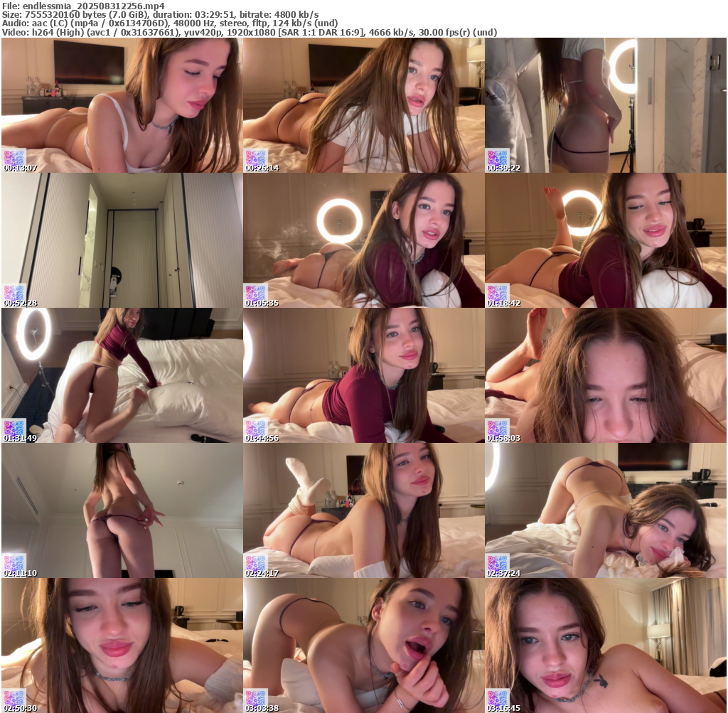The image size is (728, 713).
Task: Open the hallway thumbnail stamped 00:52:28
Action: point(122,240)
